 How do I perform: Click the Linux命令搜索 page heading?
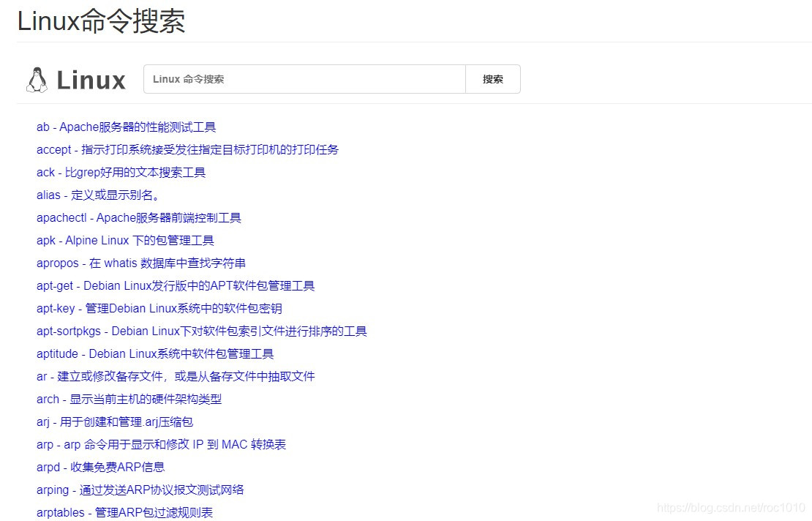pos(102,21)
